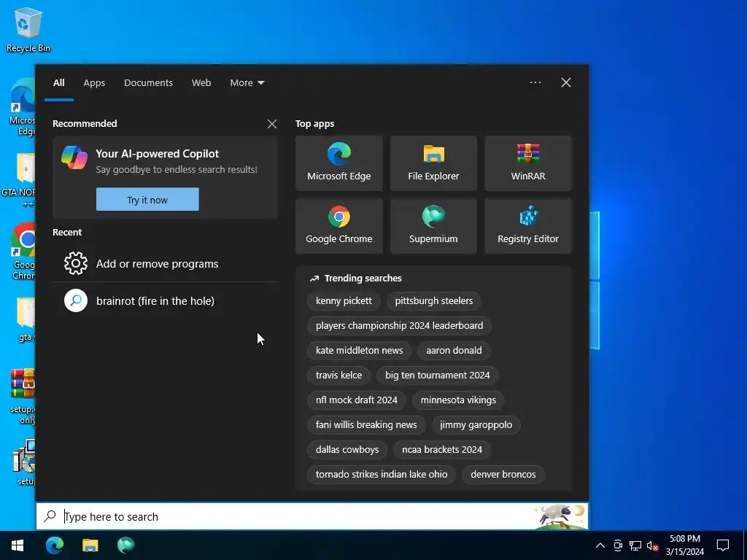This screenshot has height=560, width=747.
Task: Open Google Chrome tile in Top apps
Action: [x=338, y=226]
